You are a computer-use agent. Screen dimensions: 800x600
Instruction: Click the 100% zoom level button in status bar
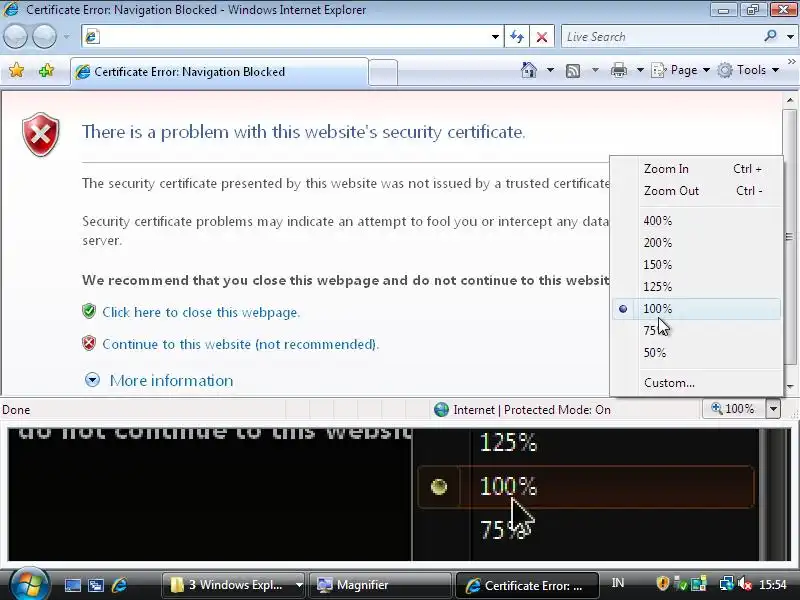click(x=734, y=409)
